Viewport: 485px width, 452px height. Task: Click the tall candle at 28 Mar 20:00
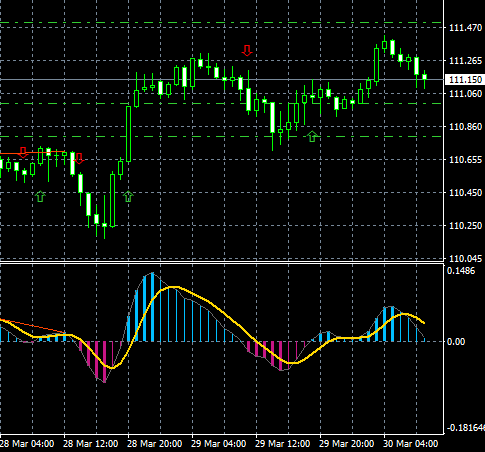tap(128, 134)
